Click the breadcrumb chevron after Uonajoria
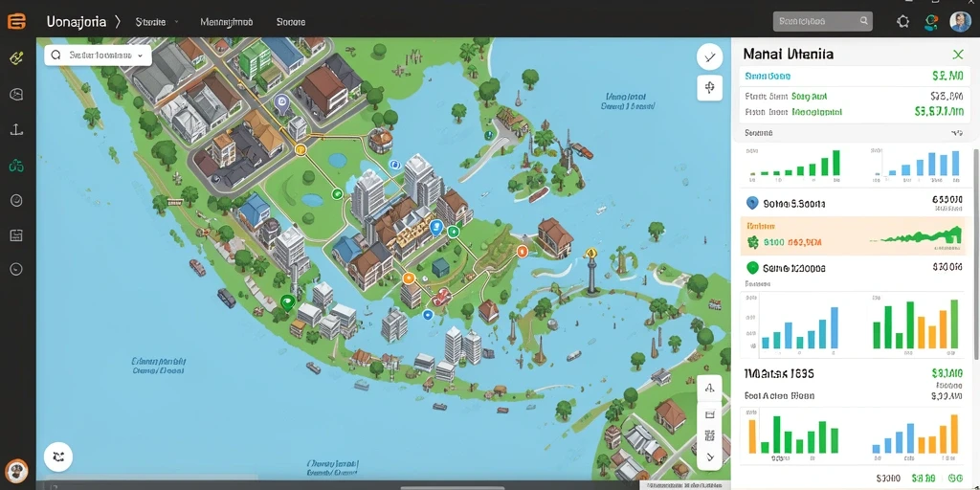 point(118,22)
